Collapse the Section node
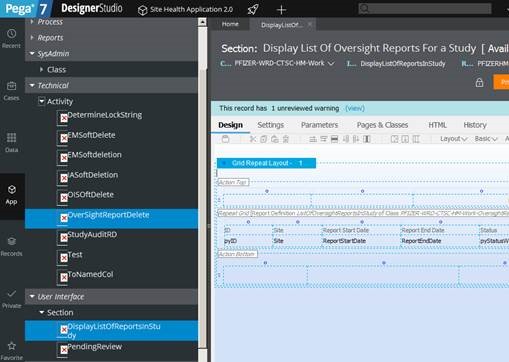 tap(42, 312)
